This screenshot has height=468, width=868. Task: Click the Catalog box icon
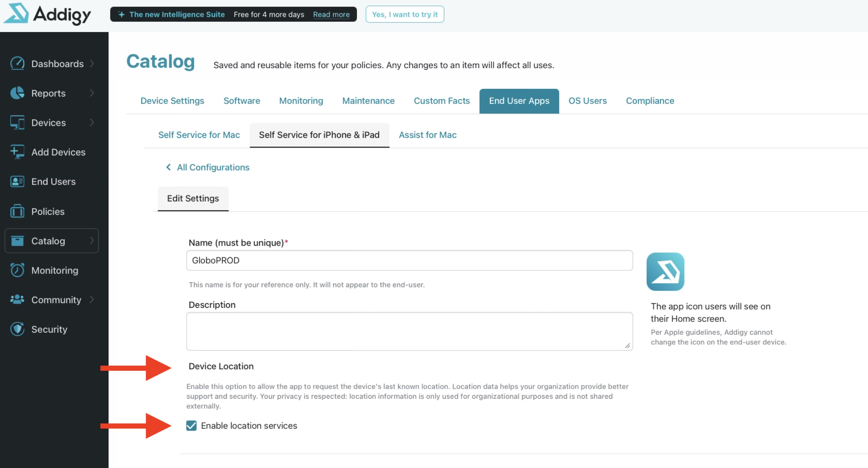point(17,241)
